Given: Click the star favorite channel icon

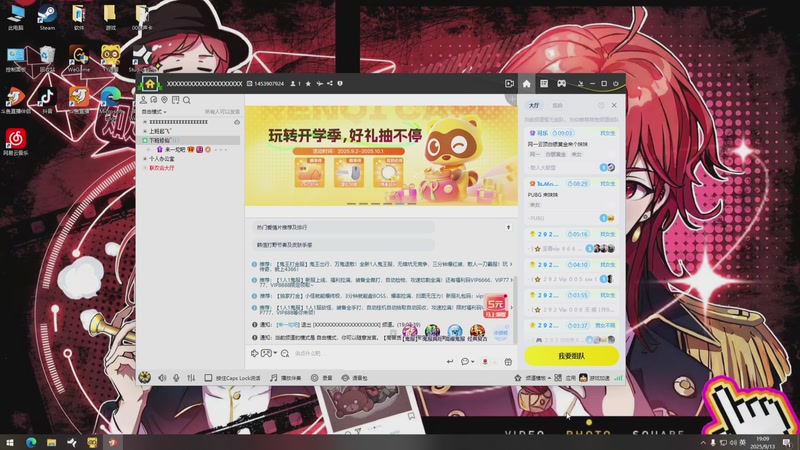Looking at the screenshot, I should coord(308,83).
